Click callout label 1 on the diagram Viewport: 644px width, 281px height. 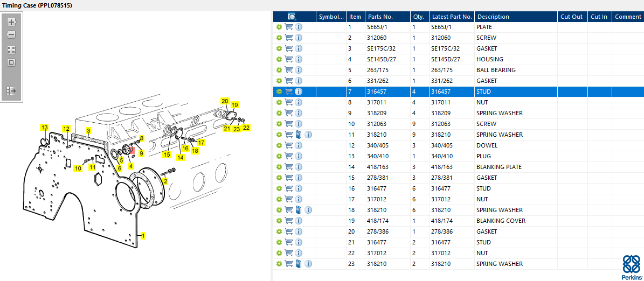point(143,236)
